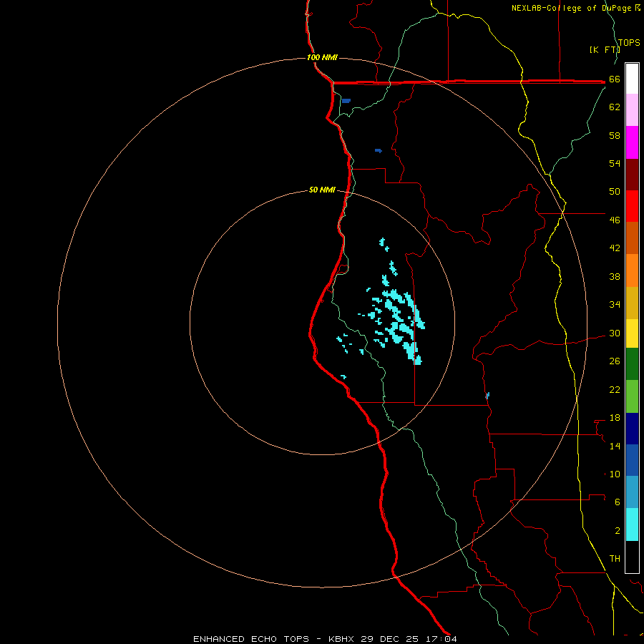This screenshot has height=644, width=644.
Task: Click the "50 NMI" range ring label
Action: pyautogui.click(x=322, y=190)
